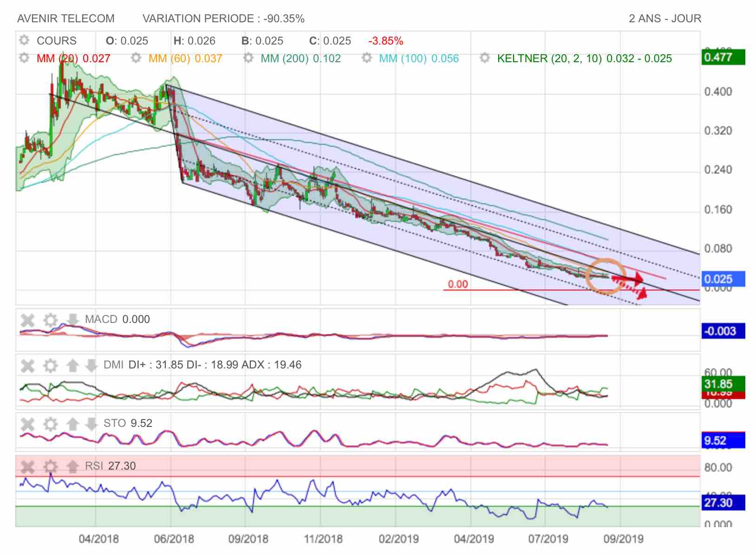
Task: Click the AVENIR TELECOM title
Action: tap(66, 19)
